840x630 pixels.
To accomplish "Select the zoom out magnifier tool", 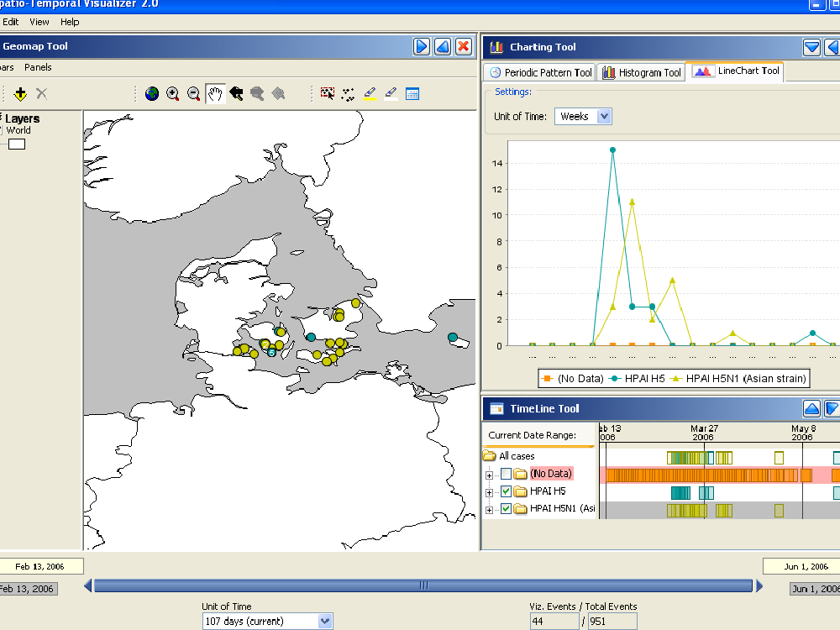I will [194, 94].
